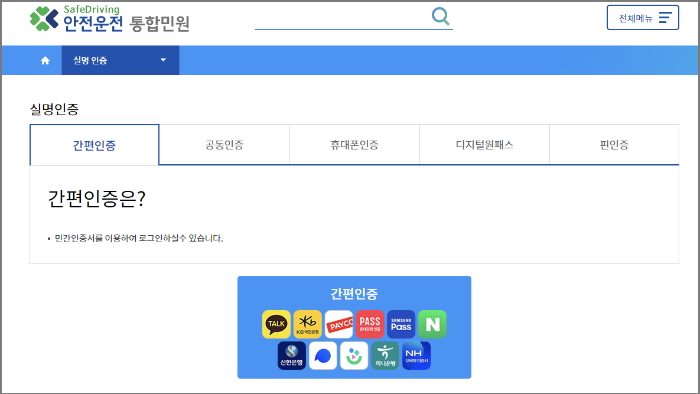Expand the 실명 인증 navigation dropdown
The image size is (700, 394).
coord(120,60)
